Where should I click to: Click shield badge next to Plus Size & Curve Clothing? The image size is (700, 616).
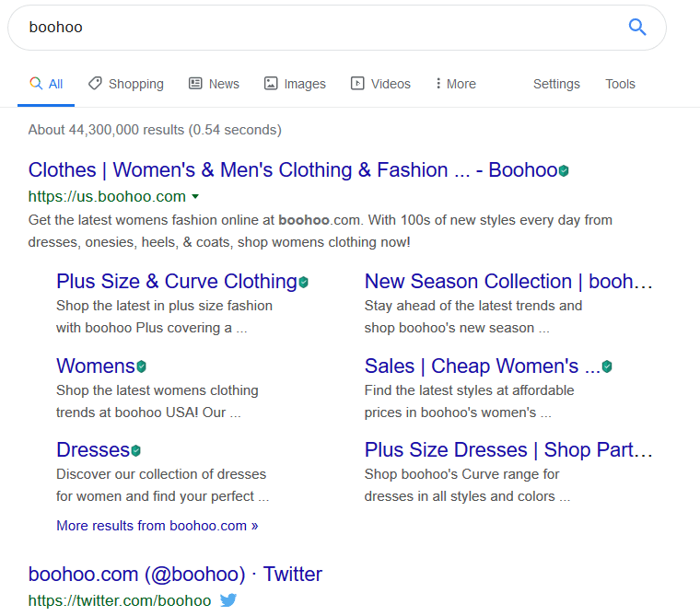304,282
